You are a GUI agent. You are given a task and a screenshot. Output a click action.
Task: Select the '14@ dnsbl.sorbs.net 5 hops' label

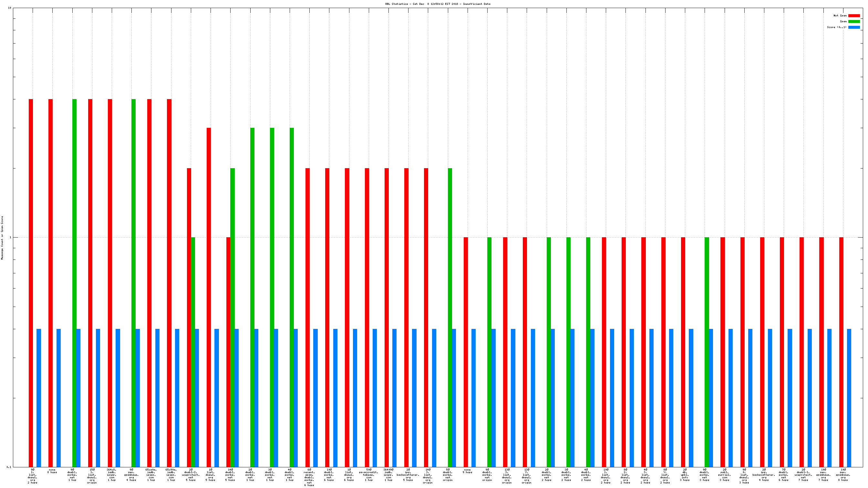coord(230,475)
